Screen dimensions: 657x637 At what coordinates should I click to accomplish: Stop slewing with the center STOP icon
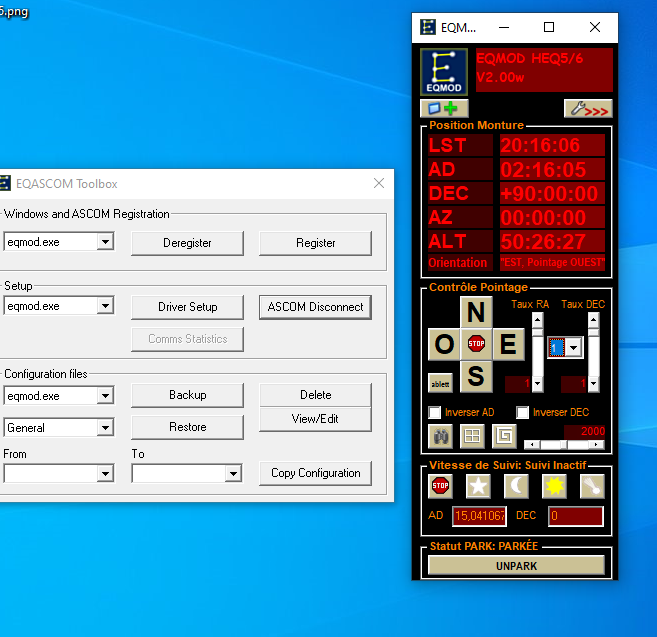[x=476, y=344]
